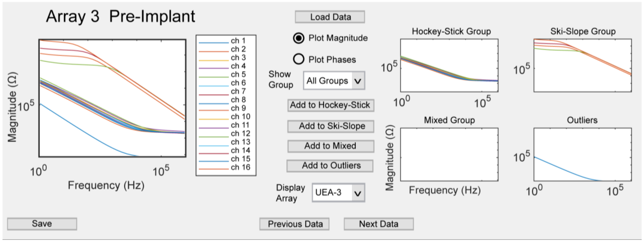Click the main magnitude plot area

(x=112, y=98)
